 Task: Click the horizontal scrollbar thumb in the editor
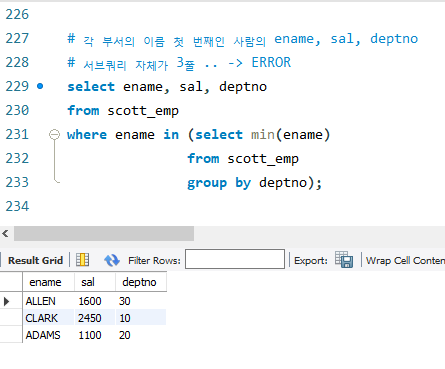coord(104,233)
